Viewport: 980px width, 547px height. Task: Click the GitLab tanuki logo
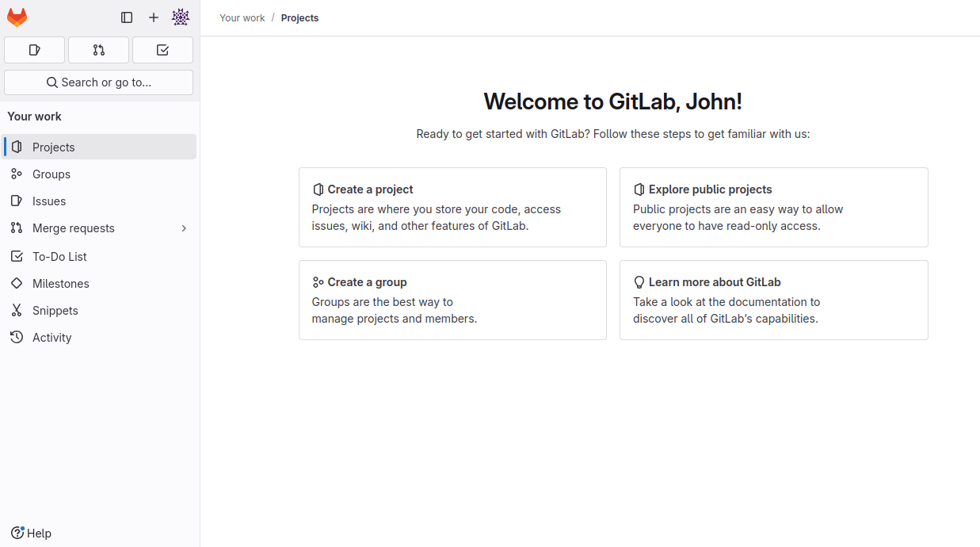tap(17, 17)
